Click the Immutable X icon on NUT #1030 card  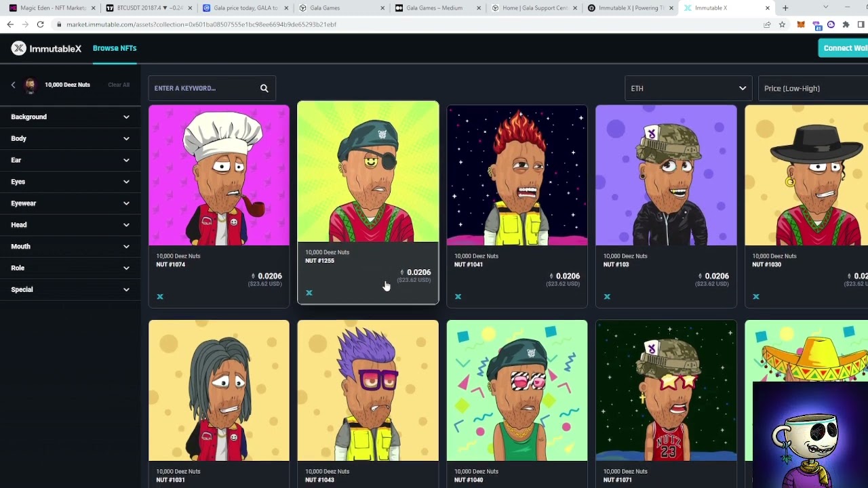tap(756, 296)
